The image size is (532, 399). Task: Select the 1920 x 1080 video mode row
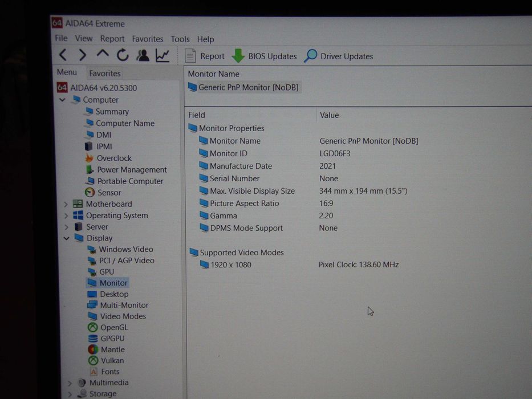tap(299, 264)
